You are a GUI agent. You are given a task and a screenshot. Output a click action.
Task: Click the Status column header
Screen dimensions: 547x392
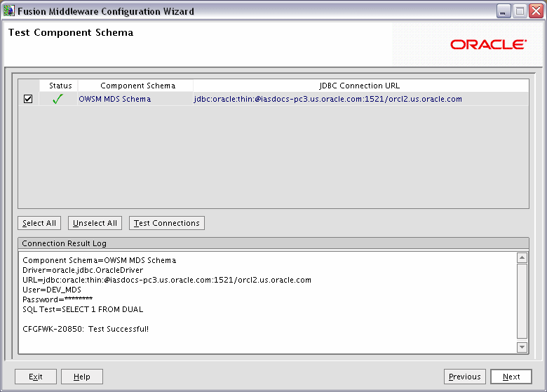[59, 86]
